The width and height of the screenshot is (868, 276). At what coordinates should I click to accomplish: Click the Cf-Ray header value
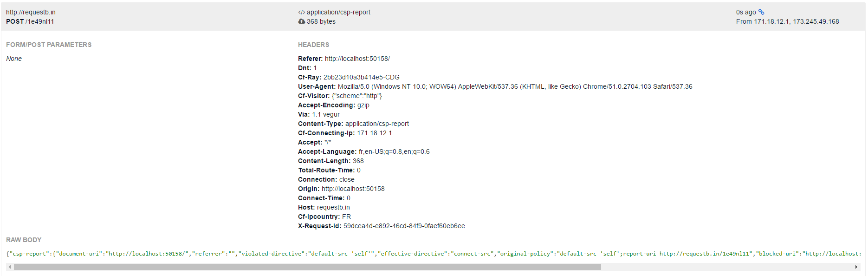click(x=362, y=77)
